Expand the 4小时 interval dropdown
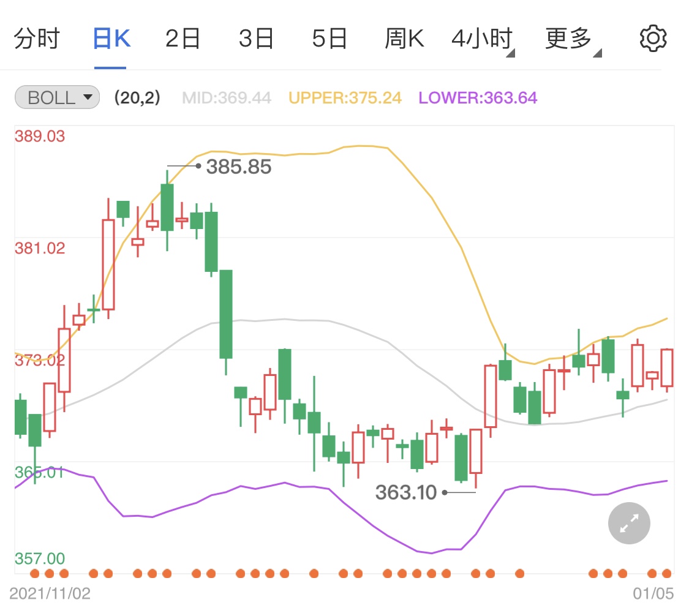The height and width of the screenshot is (616, 689). click(x=481, y=37)
